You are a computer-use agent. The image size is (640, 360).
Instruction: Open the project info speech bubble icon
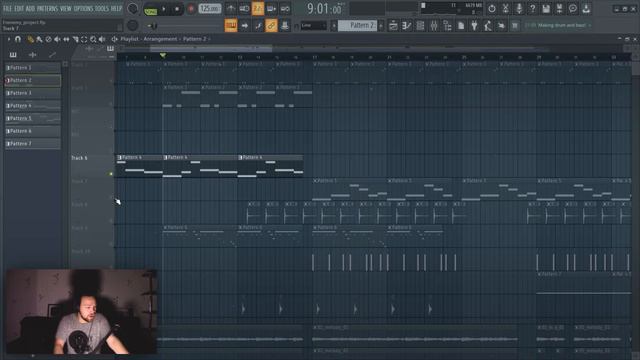[x=573, y=9]
